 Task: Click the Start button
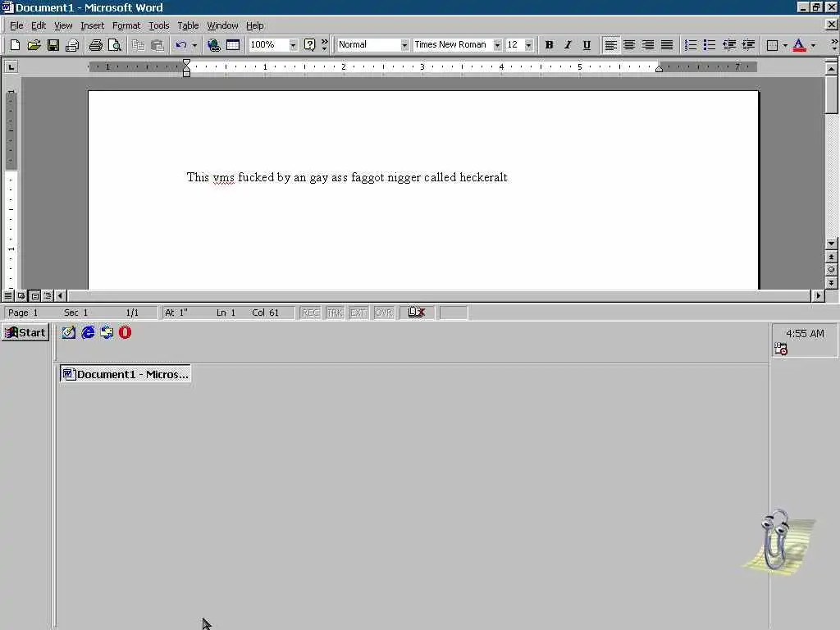(x=25, y=333)
